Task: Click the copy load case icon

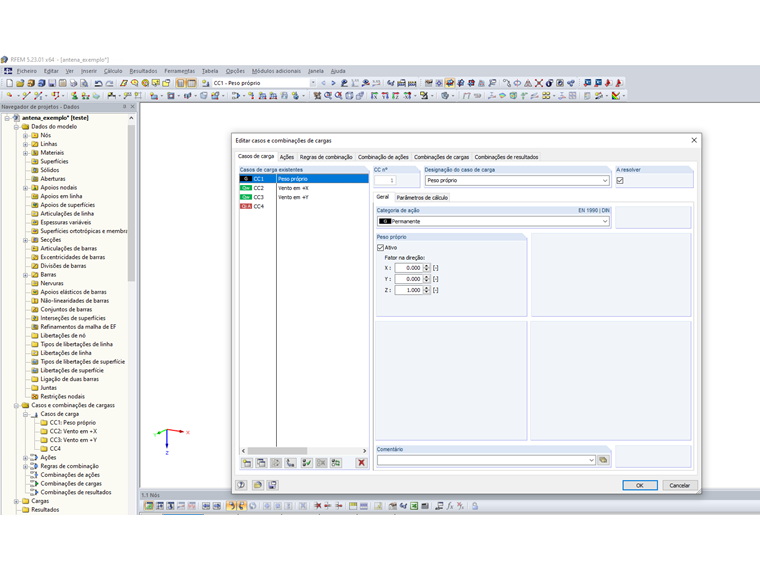Action: tap(261, 463)
